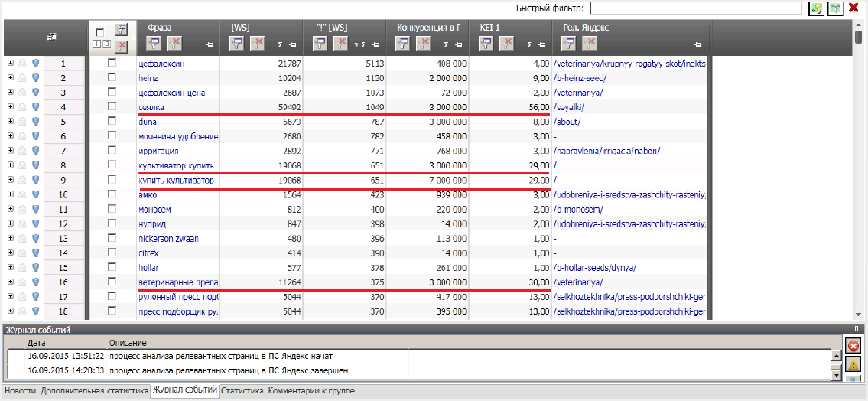Switch to the Статистика tab
The height and width of the screenshot is (401, 868).
click(242, 390)
